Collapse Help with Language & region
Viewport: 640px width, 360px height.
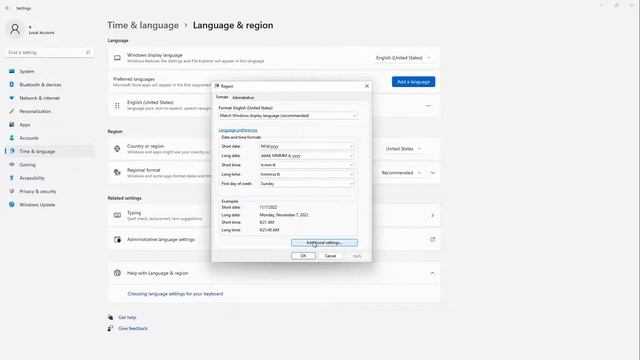pos(433,273)
